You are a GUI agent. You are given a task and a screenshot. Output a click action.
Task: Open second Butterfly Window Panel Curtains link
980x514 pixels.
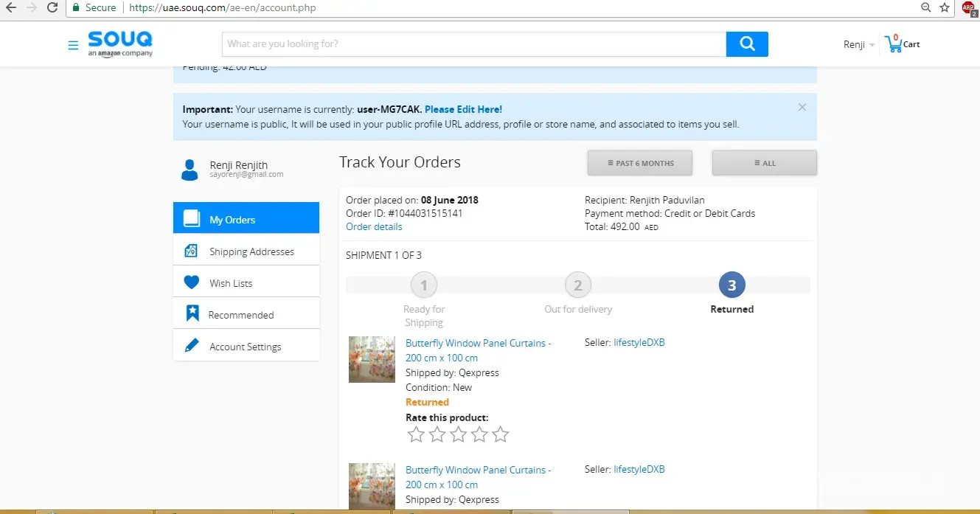pos(478,477)
